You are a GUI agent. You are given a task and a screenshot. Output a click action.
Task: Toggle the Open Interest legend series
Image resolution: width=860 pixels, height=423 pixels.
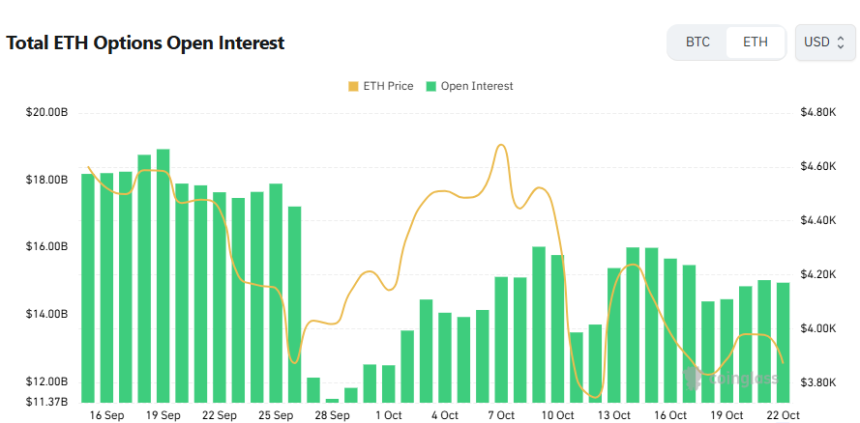click(x=469, y=86)
